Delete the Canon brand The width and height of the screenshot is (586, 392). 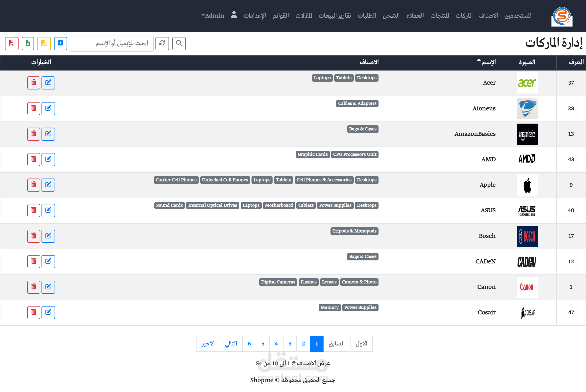(x=34, y=287)
